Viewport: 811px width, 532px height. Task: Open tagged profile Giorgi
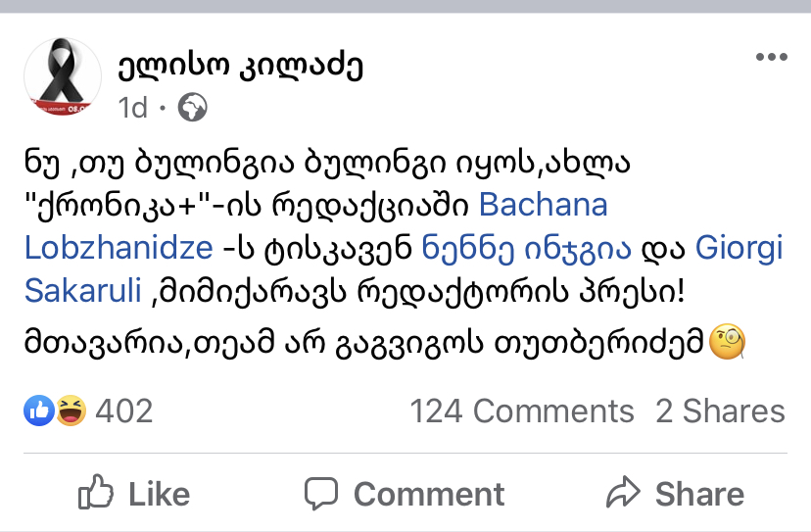tap(739, 248)
